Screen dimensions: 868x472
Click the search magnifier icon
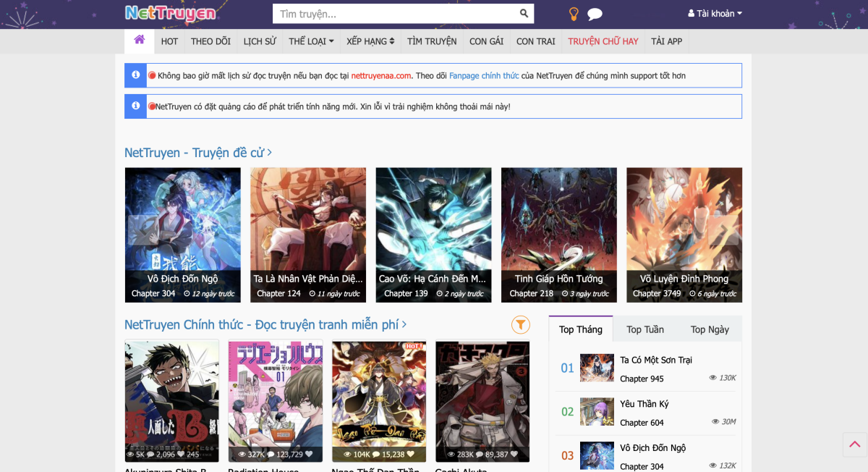[x=524, y=14]
